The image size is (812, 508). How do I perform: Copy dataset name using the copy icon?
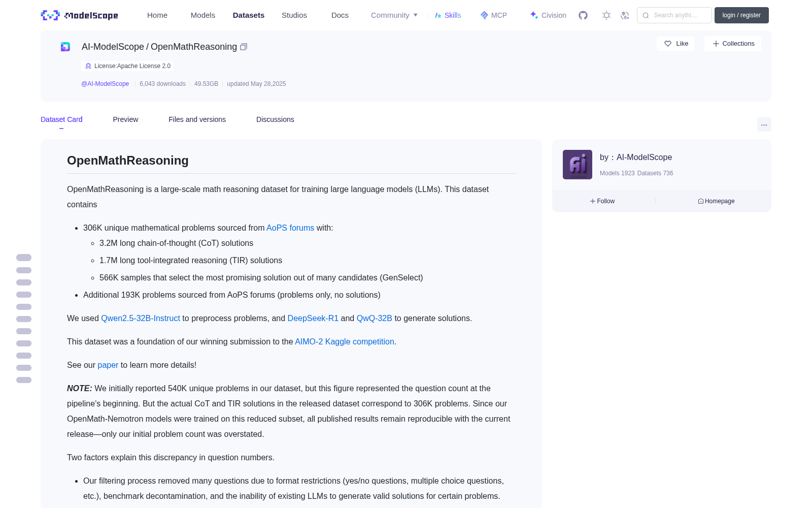[244, 47]
